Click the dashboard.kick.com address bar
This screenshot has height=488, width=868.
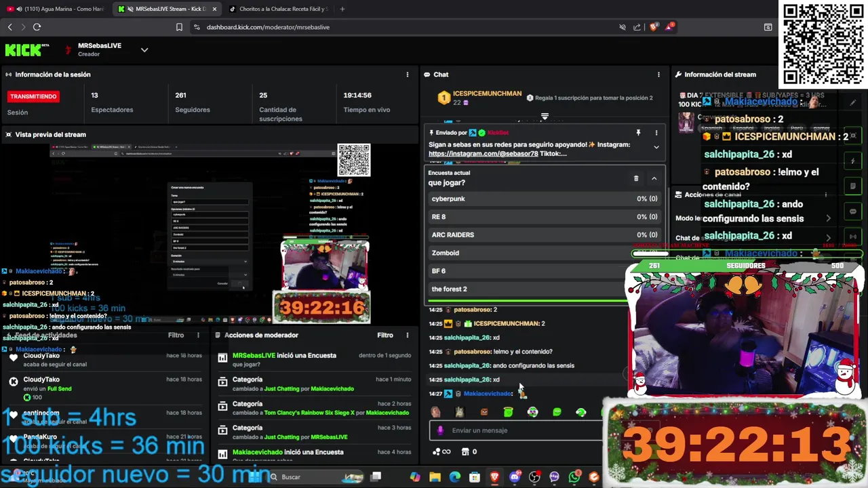coord(268,27)
